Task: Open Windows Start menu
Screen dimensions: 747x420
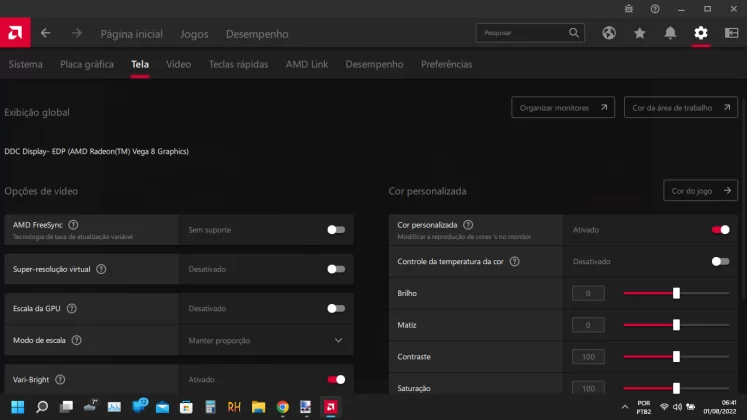Action: 18,407
